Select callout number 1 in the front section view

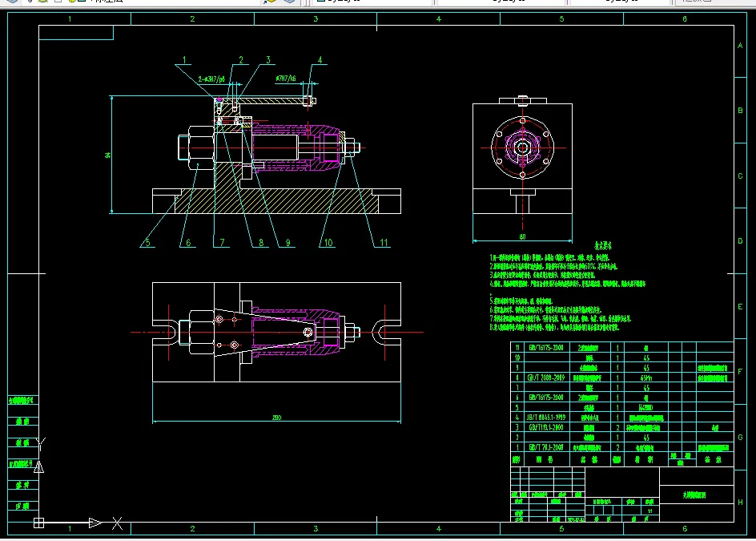(x=184, y=60)
